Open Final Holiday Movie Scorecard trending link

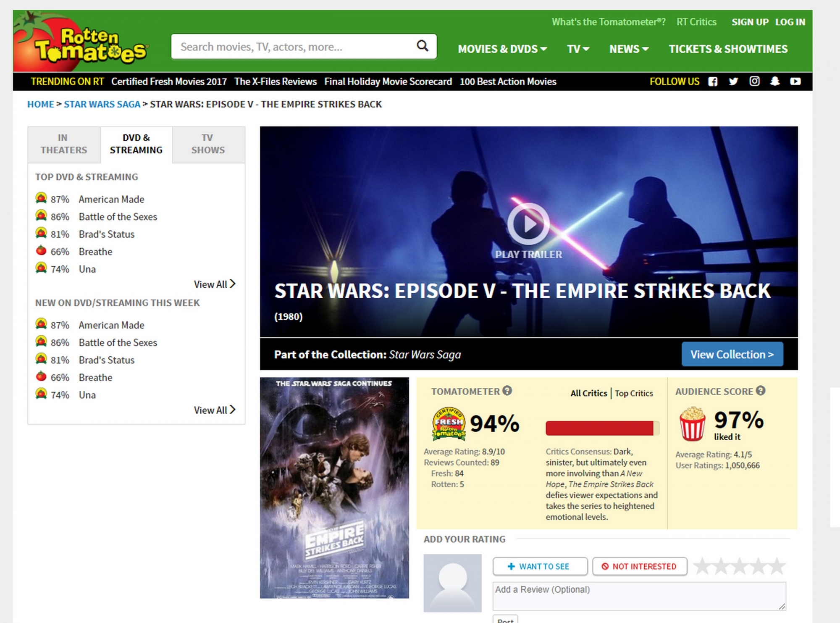388,81
